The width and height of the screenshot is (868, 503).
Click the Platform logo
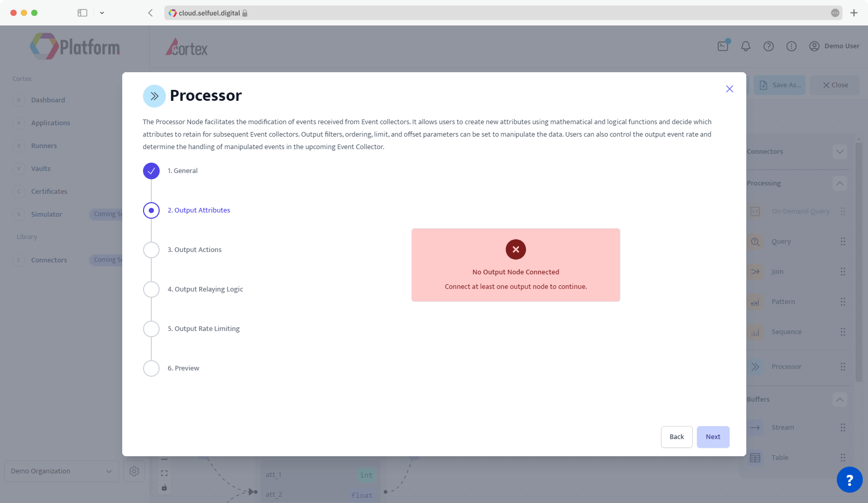coord(75,47)
